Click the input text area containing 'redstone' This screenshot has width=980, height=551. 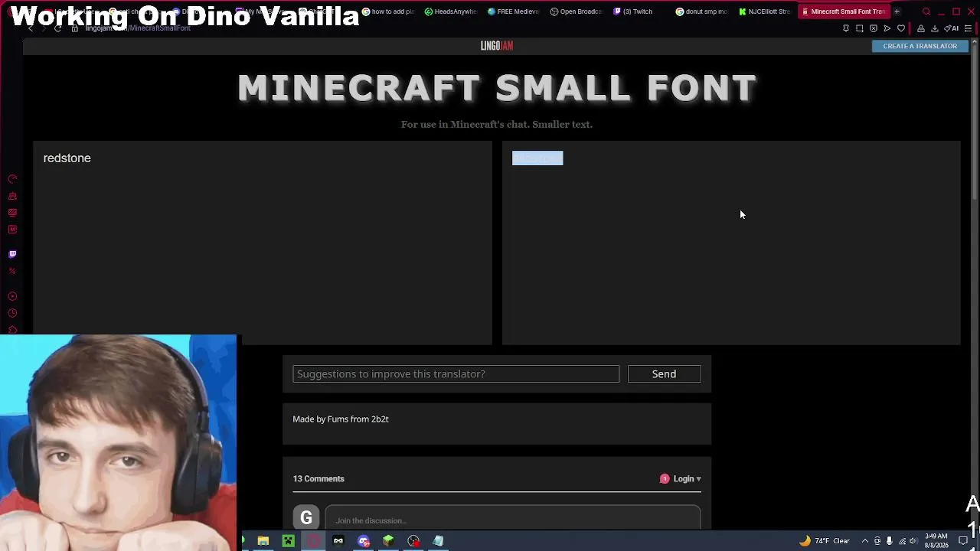pos(262,243)
